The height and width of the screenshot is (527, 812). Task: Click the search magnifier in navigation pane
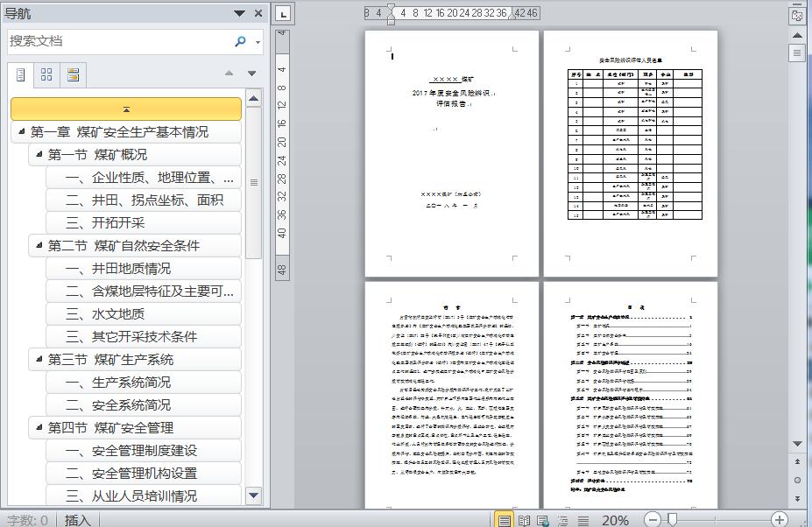point(240,41)
